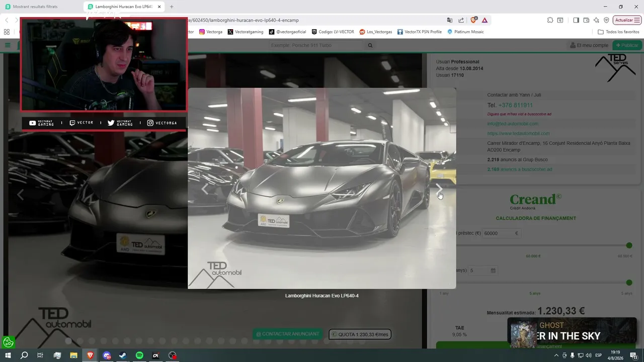Click the browser address bar URL
This screenshot has width=644, height=362.
(243, 20)
